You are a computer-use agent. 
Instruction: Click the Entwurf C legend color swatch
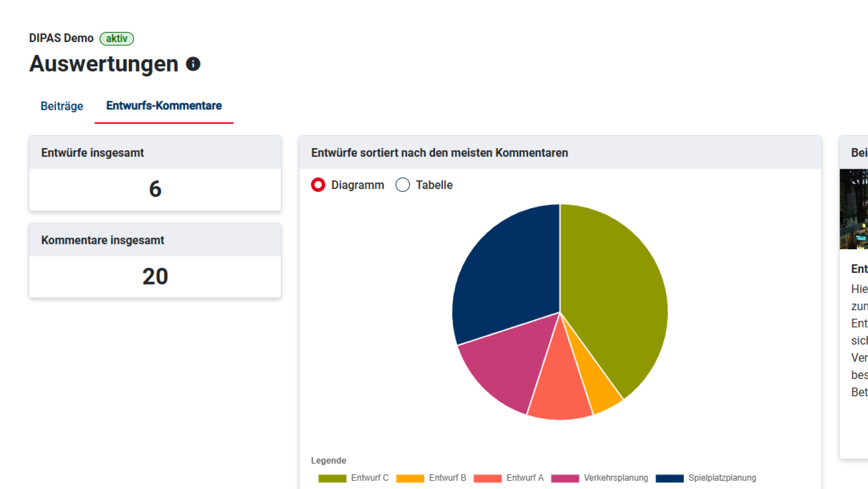[332, 478]
